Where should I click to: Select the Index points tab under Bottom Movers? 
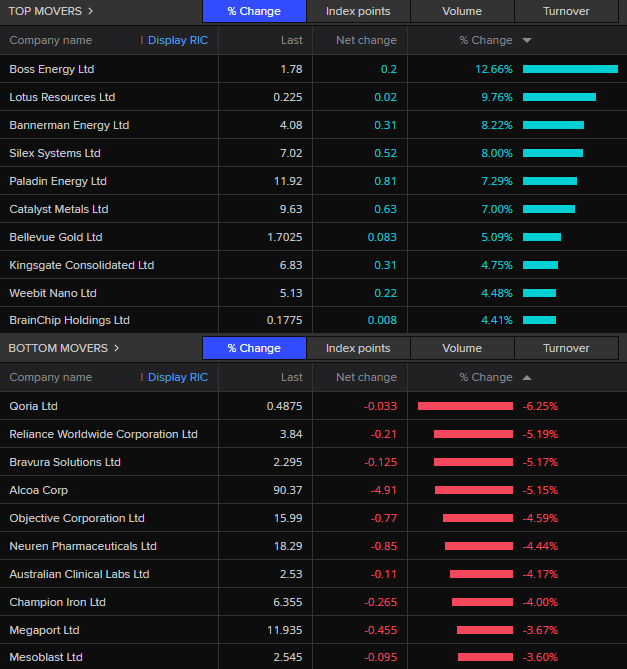(x=358, y=348)
